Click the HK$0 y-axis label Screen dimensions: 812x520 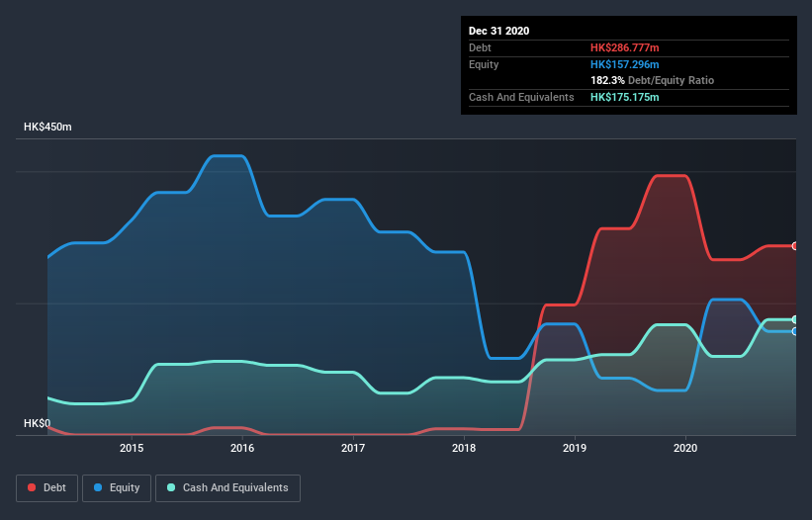[x=38, y=423]
